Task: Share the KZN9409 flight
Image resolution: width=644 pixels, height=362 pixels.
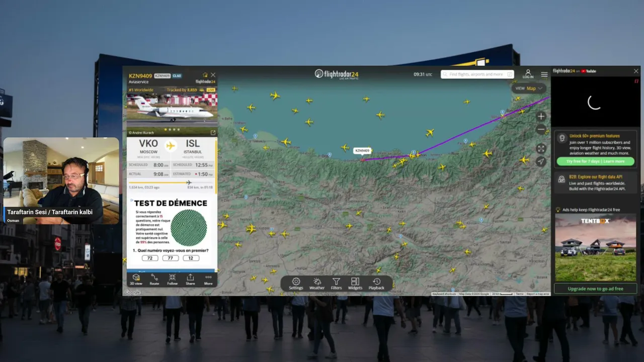Action: [x=190, y=280]
